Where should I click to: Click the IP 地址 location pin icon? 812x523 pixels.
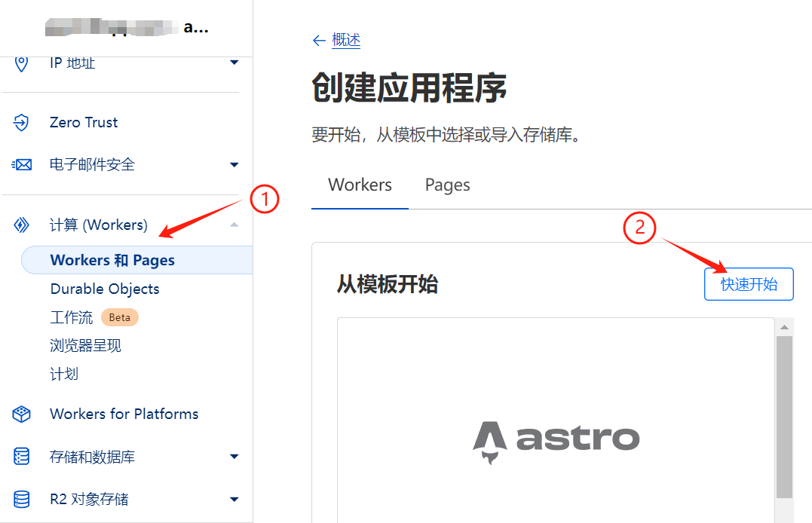[22, 63]
